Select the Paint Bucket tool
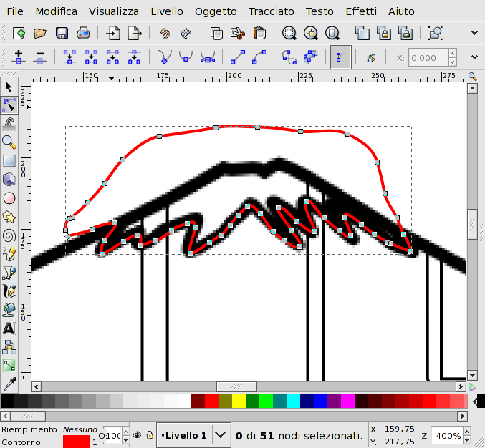This screenshot has width=485, height=448. coord(9,310)
